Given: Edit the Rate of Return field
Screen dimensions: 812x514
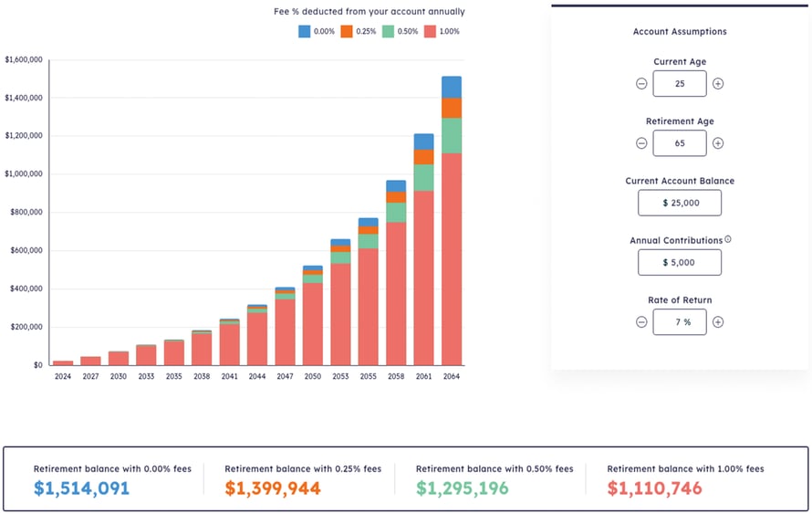Looking at the screenshot, I should pyautogui.click(x=680, y=321).
